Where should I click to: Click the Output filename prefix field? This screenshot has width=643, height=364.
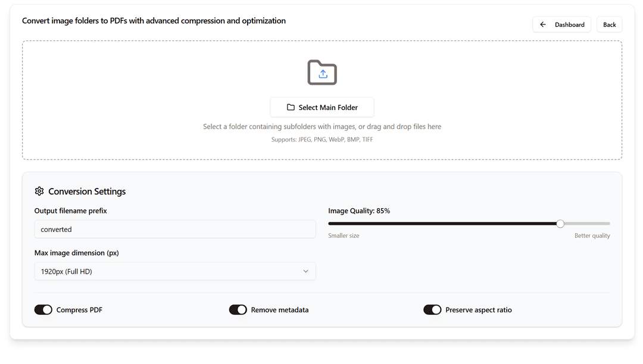(175, 230)
